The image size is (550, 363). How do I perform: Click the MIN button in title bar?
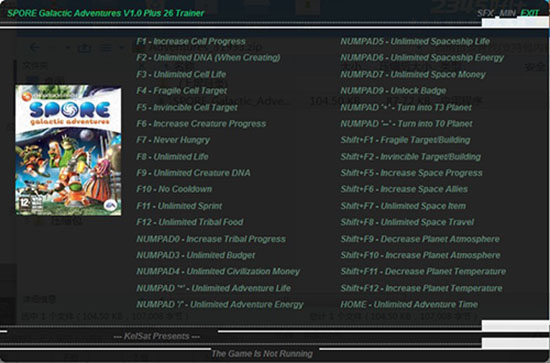508,13
